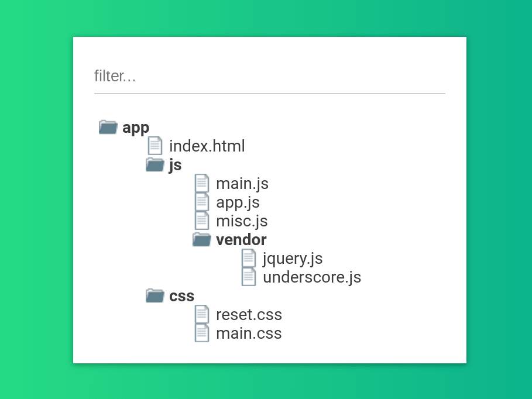Select the app.js file
The image size is (532, 399).
tap(238, 202)
